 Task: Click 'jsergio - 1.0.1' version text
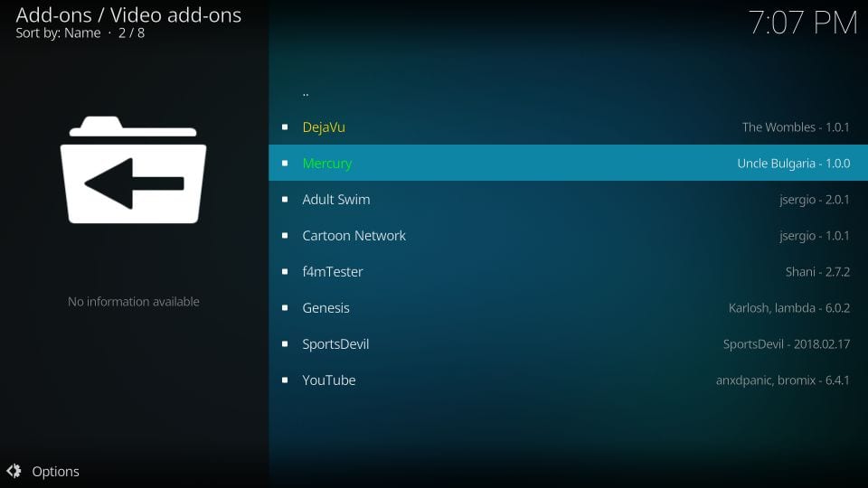click(x=815, y=236)
